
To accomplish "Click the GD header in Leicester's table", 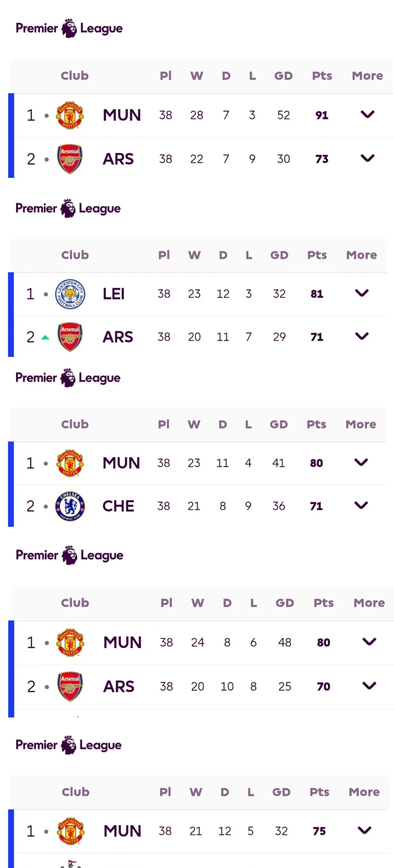I will [x=279, y=255].
